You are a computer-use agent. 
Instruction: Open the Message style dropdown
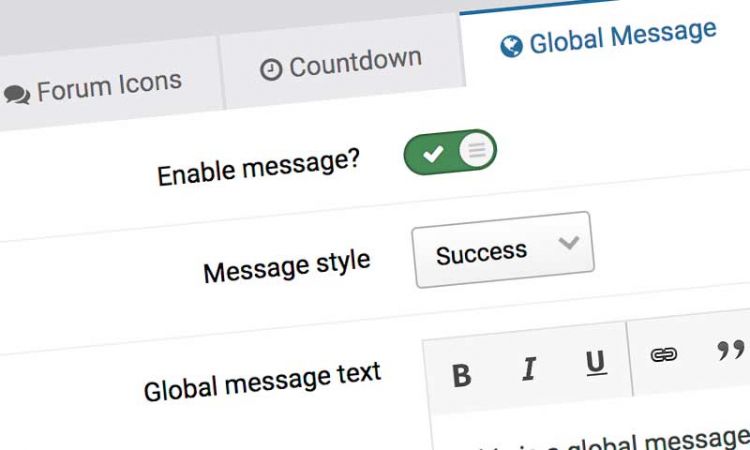[x=503, y=249]
